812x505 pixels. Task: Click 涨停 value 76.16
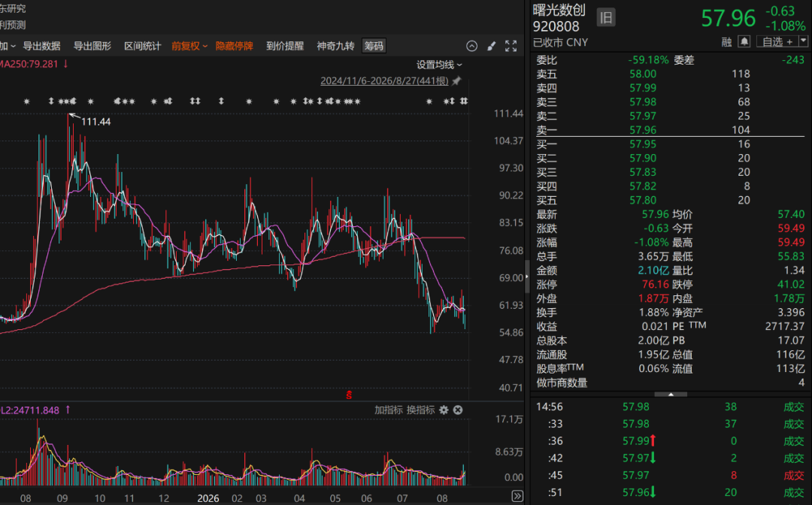point(655,284)
